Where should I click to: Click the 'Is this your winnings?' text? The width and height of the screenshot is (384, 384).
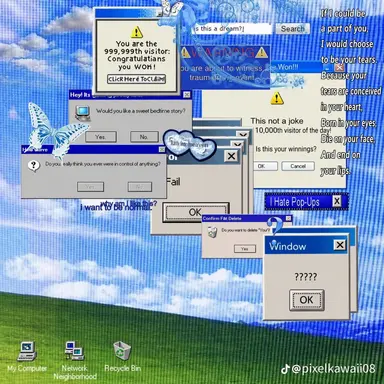[286, 149]
